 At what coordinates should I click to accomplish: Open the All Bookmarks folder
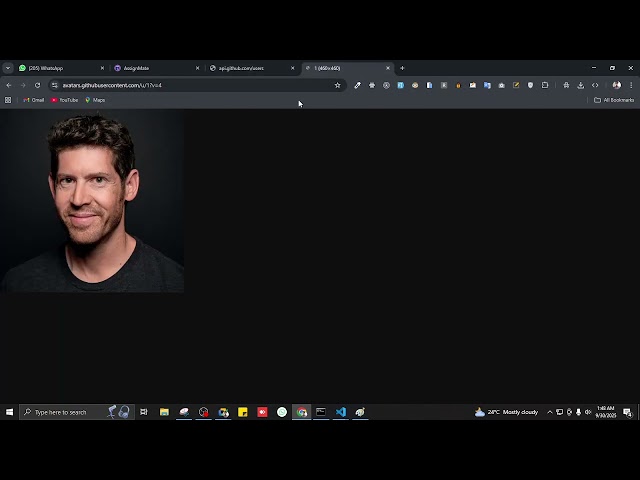[x=614, y=100]
